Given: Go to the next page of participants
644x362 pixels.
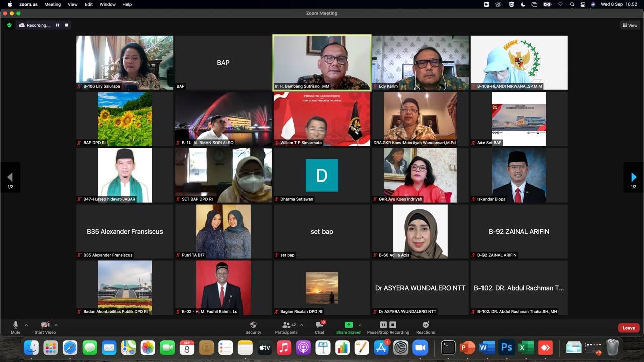Looking at the screenshot, I should (633, 177).
